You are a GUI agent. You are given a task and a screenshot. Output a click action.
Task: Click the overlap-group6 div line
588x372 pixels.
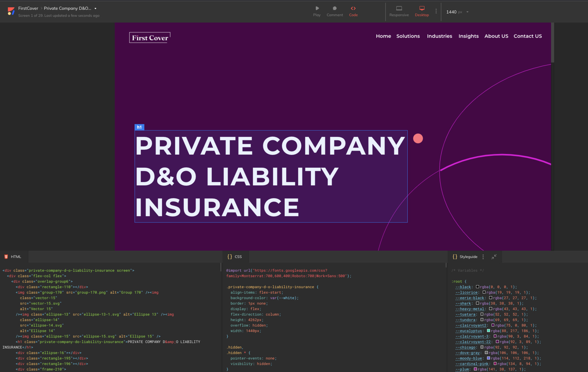tap(42, 281)
